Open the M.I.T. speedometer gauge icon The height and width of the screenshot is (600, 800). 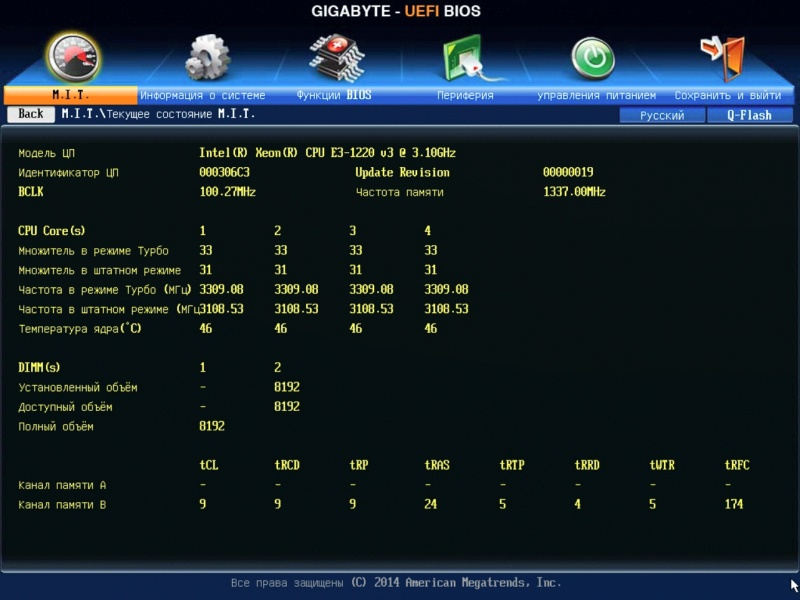(x=73, y=57)
